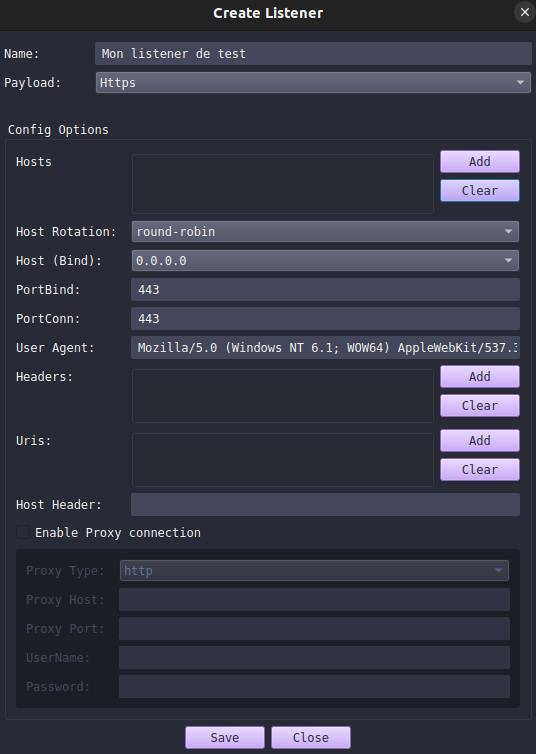Viewport: 536px width, 754px height.
Task: Click the Proxy Host field
Action: point(314,600)
